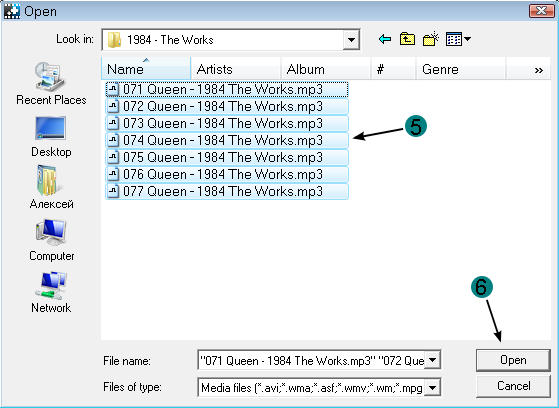Select file 072 Queen - 1984 The Works.mp3
This screenshot has width=559, height=408.
point(227,106)
